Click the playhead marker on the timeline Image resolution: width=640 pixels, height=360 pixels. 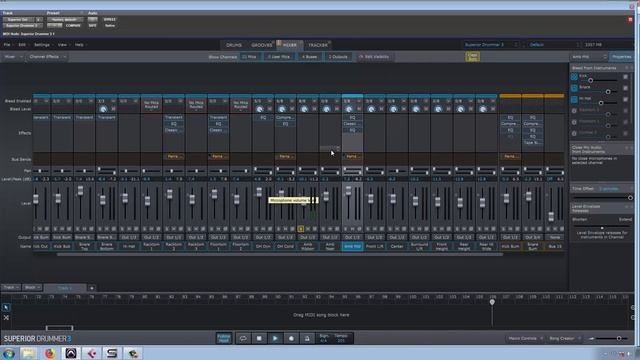492,302
